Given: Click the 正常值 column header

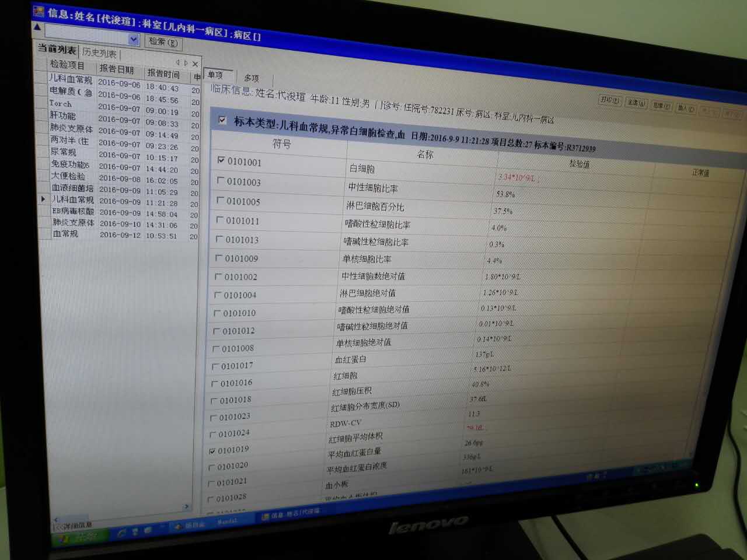Looking at the screenshot, I should pyautogui.click(x=700, y=173).
